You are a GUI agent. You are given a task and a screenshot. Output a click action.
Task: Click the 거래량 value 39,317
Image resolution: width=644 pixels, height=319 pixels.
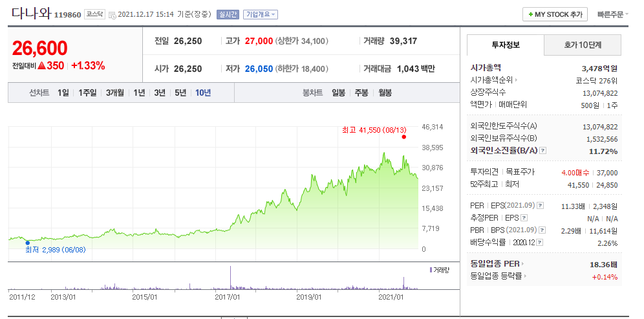(402, 41)
